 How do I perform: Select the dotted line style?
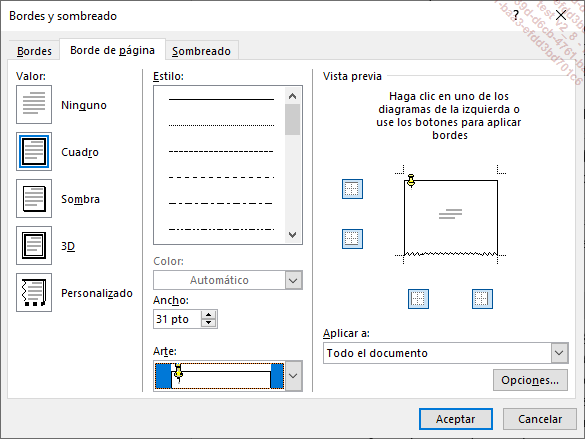point(221,125)
